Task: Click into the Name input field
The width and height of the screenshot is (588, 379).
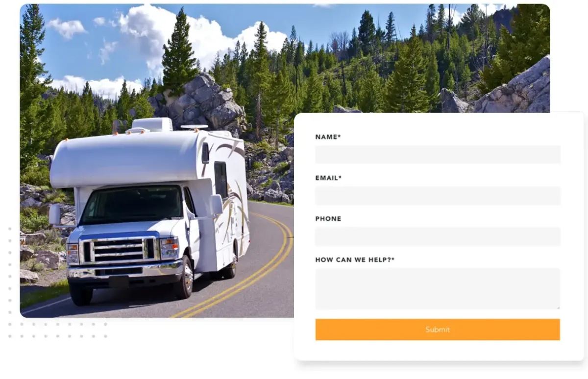Action: click(x=438, y=154)
